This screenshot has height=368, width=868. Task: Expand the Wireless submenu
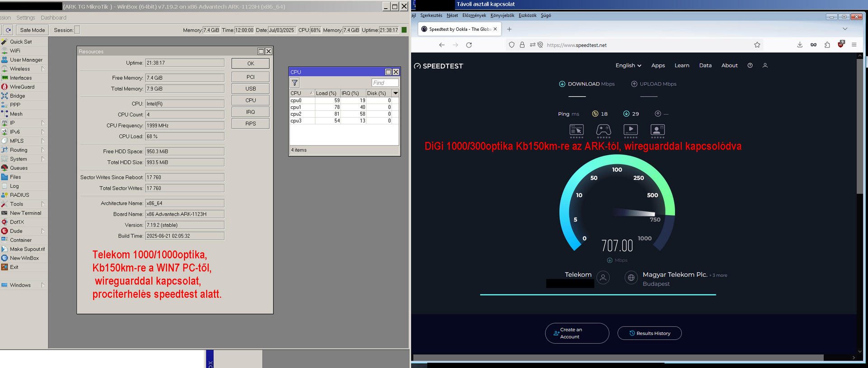(x=43, y=69)
